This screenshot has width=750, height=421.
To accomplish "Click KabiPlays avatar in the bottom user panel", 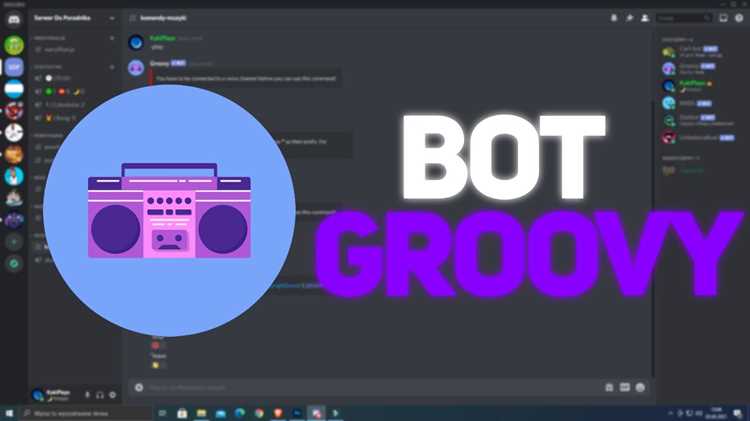I will pos(38,395).
